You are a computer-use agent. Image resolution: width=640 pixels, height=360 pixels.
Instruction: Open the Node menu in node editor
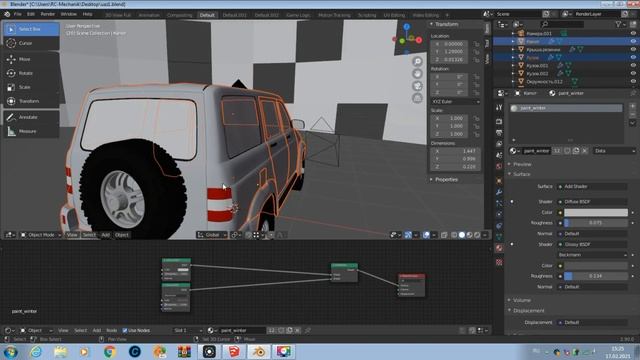[x=111, y=330]
